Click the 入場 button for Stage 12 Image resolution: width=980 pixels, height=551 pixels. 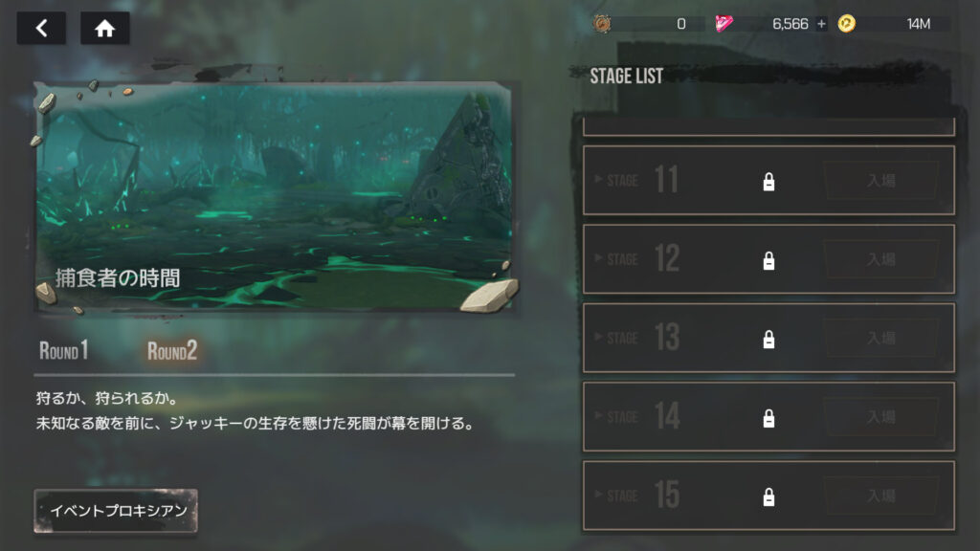(x=881, y=259)
